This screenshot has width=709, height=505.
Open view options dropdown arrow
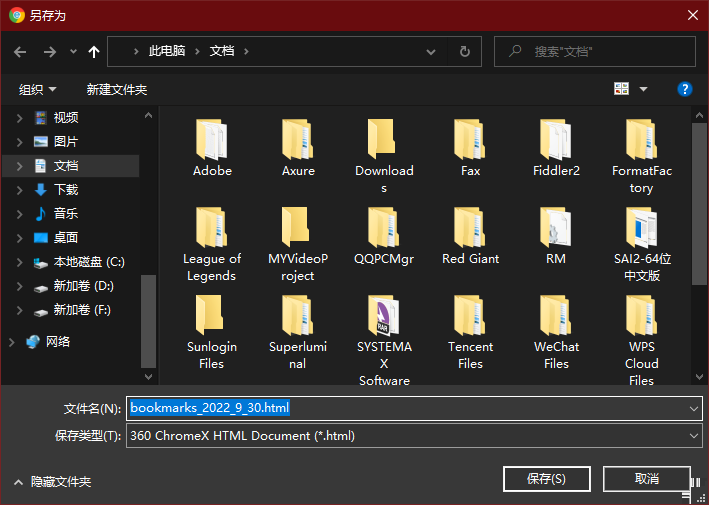click(643, 89)
